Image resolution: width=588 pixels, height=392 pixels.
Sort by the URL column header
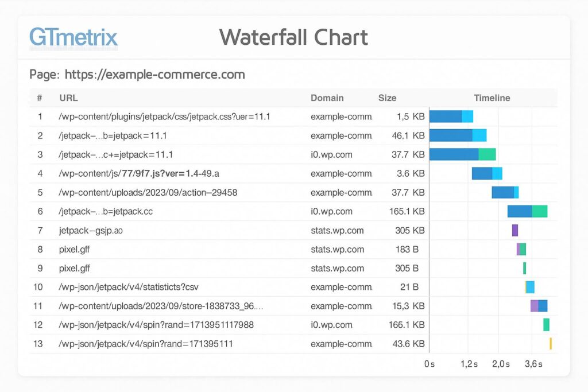68,98
